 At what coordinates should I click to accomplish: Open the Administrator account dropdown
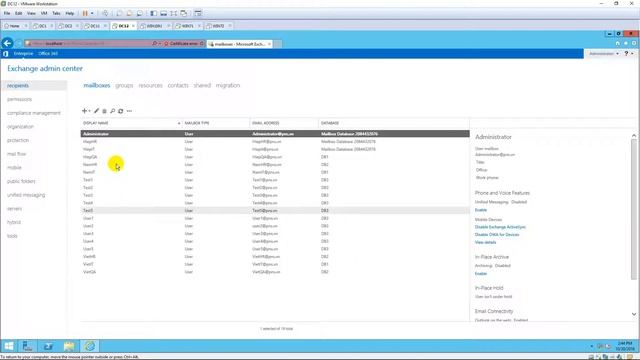click(x=604, y=53)
